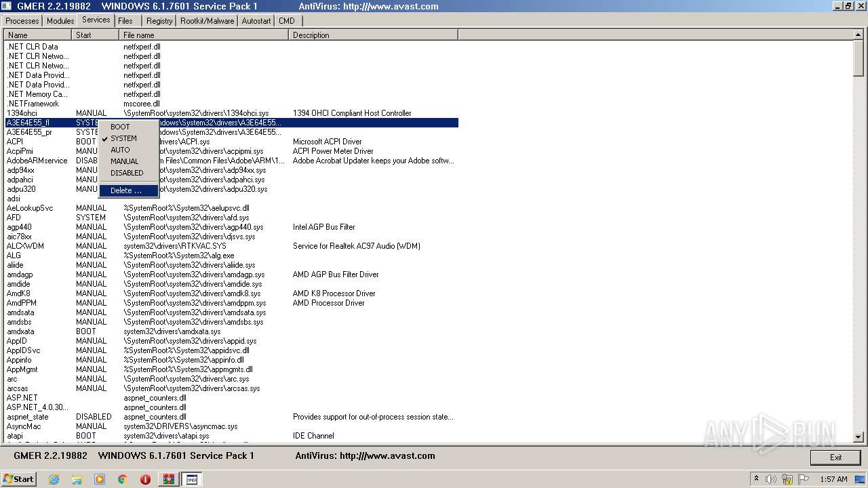Select the 1394ohci service row
868x488 pixels.
coord(232,113)
